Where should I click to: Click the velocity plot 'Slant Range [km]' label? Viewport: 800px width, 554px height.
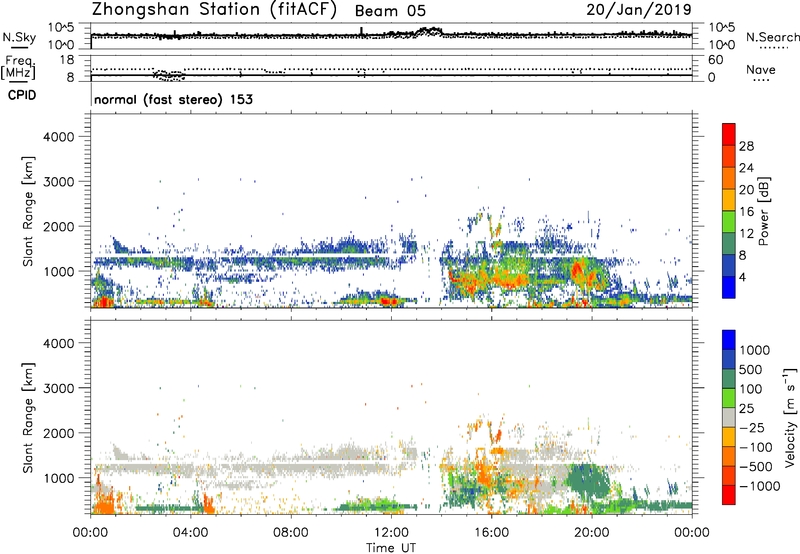[28, 418]
